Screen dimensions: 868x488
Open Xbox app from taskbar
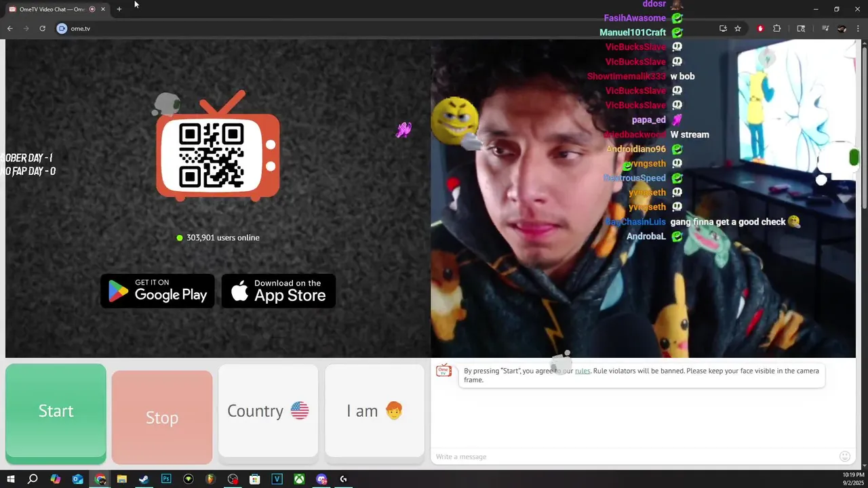coord(299,479)
